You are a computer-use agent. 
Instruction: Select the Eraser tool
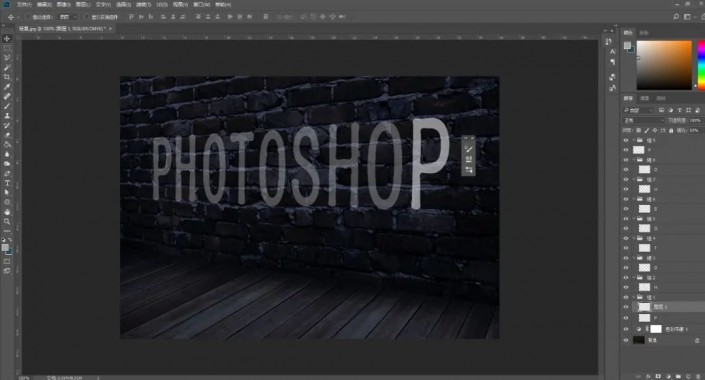click(7, 135)
